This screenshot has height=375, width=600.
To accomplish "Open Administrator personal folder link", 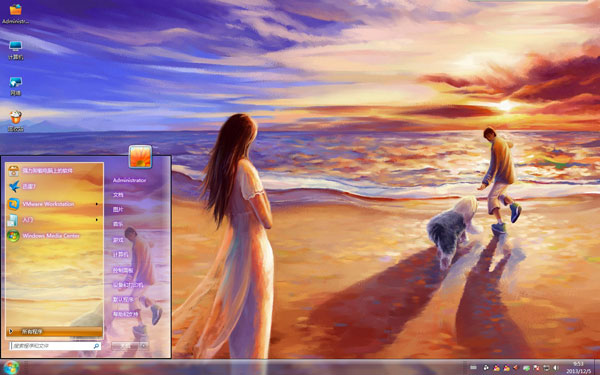I will click(129, 180).
